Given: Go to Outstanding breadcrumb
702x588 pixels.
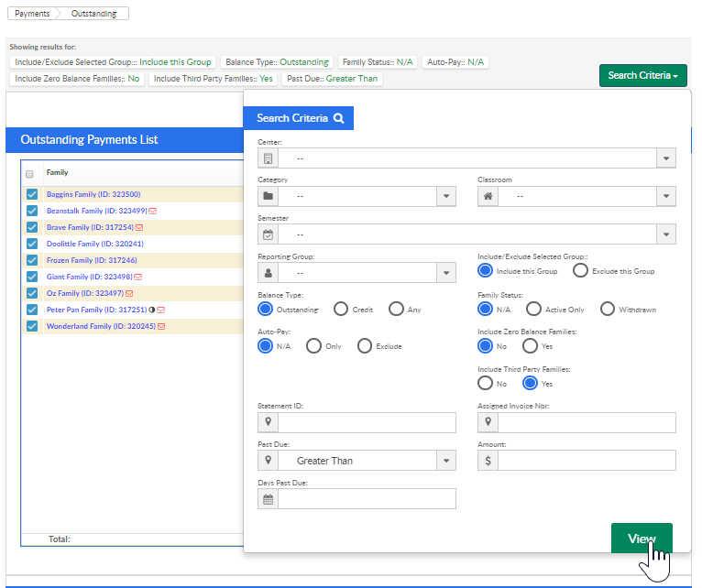Looking at the screenshot, I should click(x=93, y=14).
